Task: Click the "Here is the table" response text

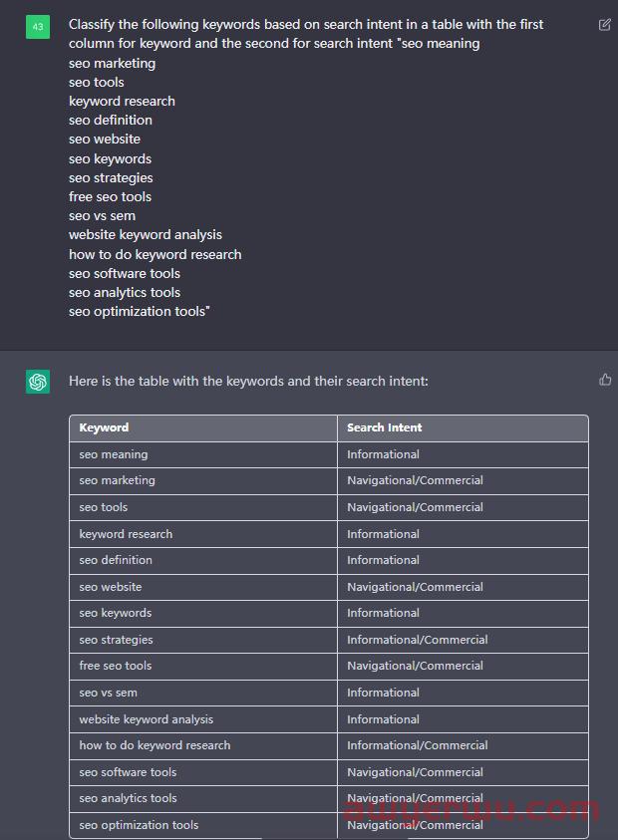Action: click(249, 381)
